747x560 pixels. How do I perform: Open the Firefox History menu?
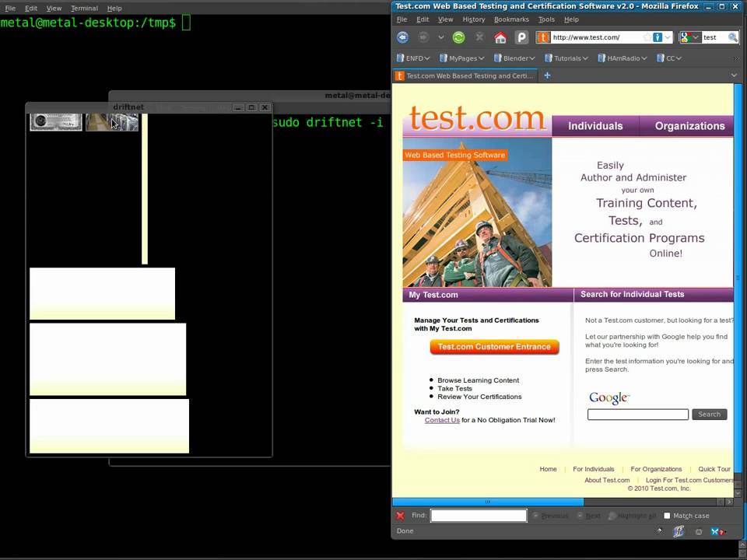tap(474, 19)
